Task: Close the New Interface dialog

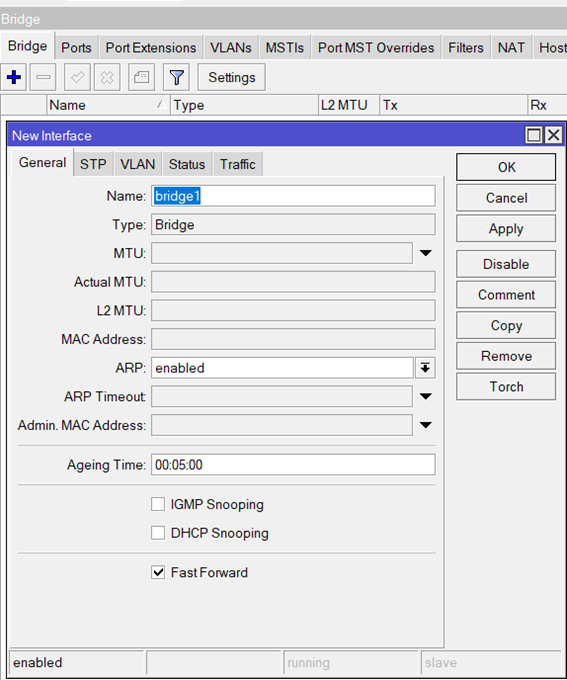Action: point(554,135)
